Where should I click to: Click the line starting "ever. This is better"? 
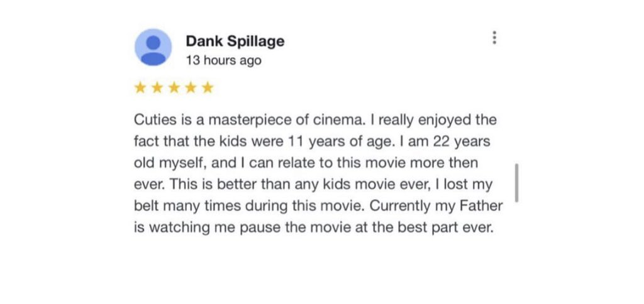[x=313, y=185]
